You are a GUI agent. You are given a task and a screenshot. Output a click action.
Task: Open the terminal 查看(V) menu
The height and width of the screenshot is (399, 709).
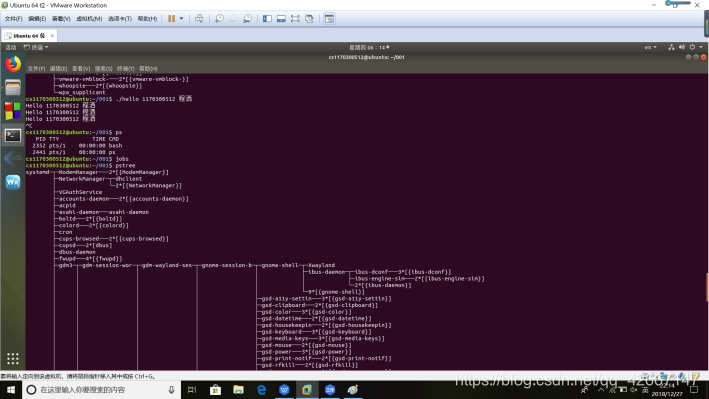(81, 68)
